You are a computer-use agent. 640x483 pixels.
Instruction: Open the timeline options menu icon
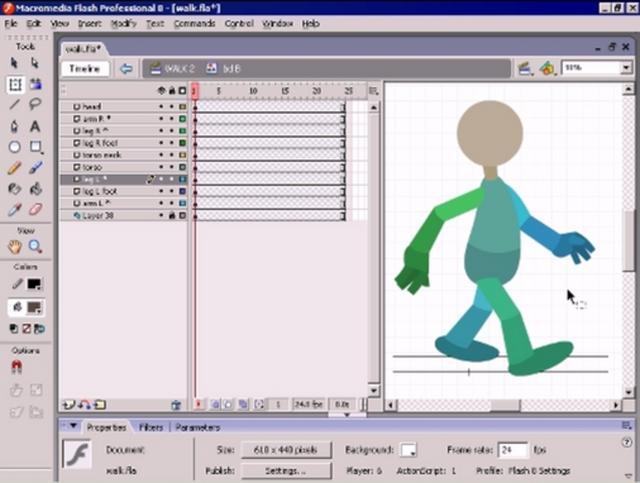pos(373,91)
